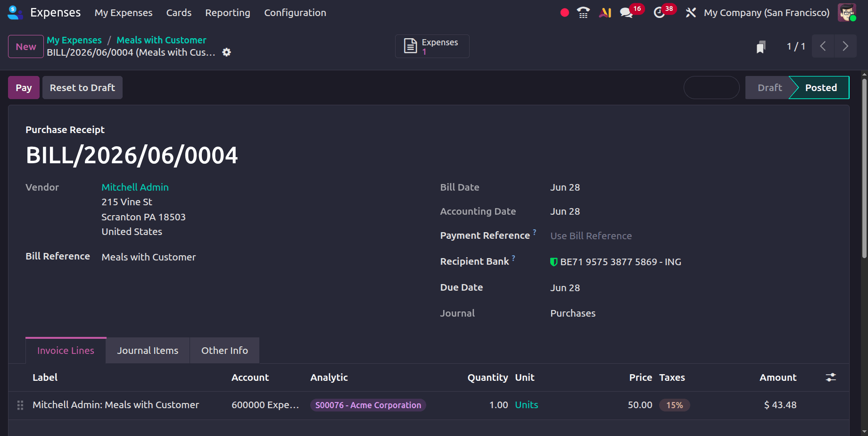Click the Units link in invoice line
The height and width of the screenshot is (436, 868).
coord(527,405)
